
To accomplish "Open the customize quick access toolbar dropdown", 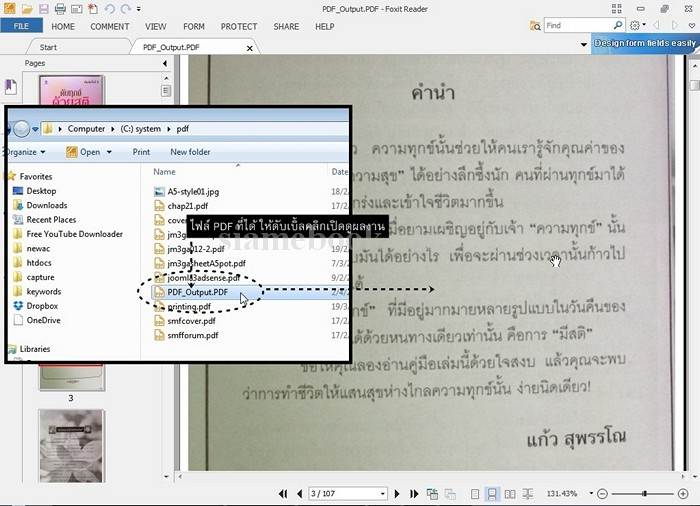I will point(138,9).
